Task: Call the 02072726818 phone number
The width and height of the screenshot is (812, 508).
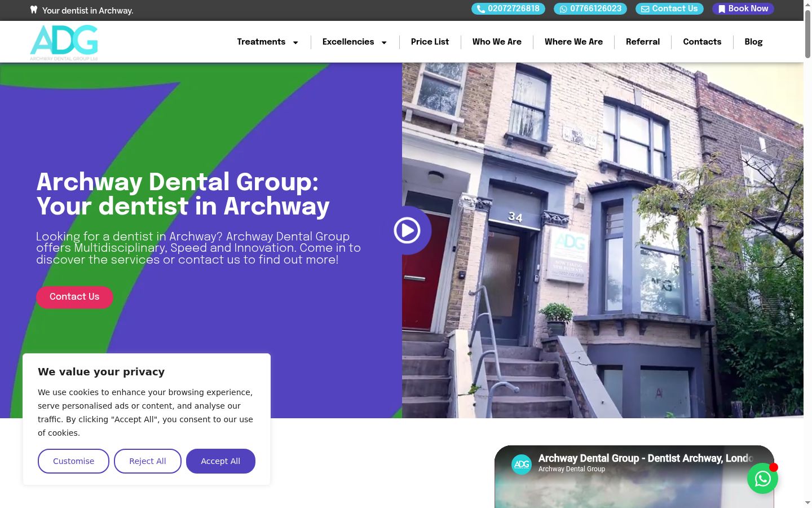Action: pyautogui.click(x=508, y=9)
